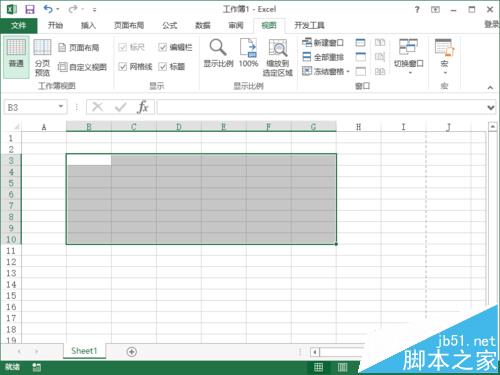Click the vertical scrollbar up arrow

coord(493,127)
